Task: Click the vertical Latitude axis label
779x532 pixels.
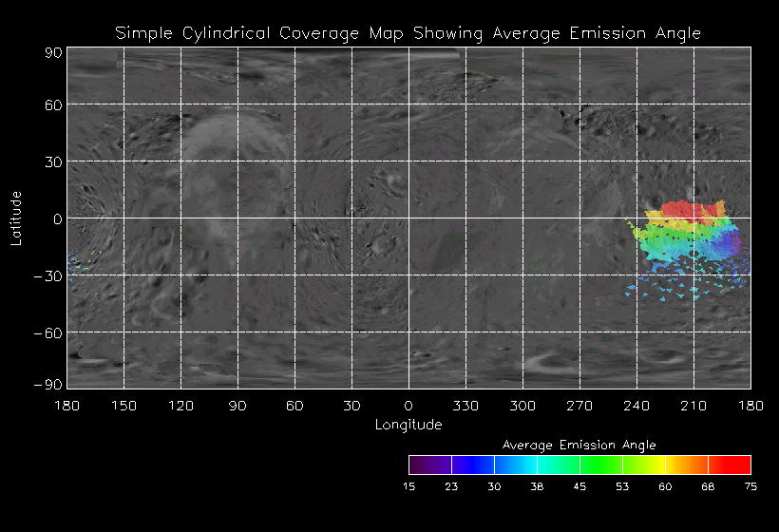Action: [x=16, y=218]
